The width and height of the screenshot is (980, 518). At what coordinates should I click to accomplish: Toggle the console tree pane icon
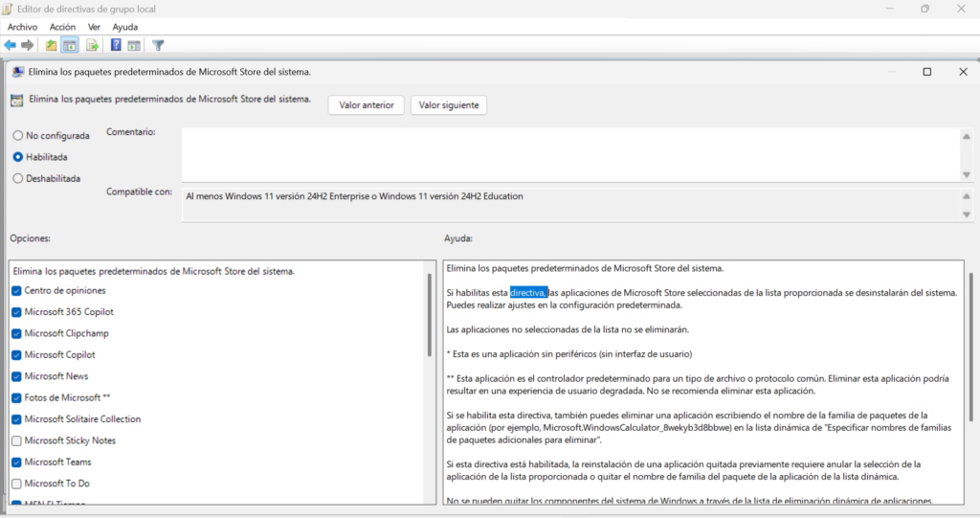click(70, 45)
